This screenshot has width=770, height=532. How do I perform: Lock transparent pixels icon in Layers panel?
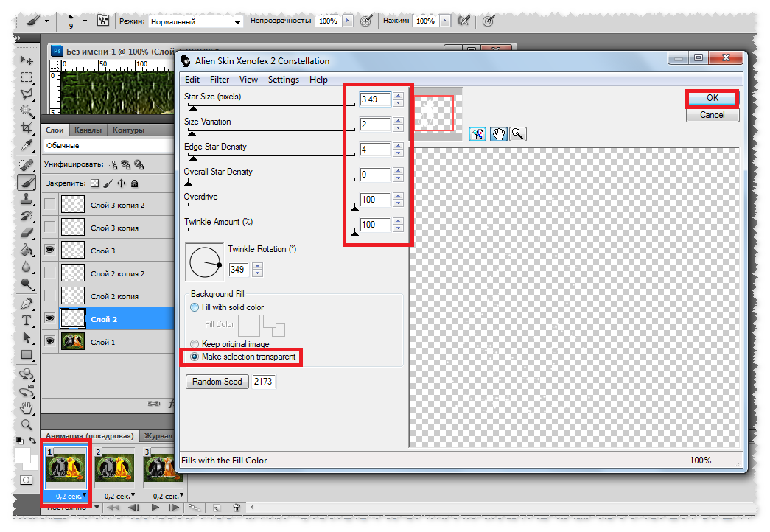95,183
